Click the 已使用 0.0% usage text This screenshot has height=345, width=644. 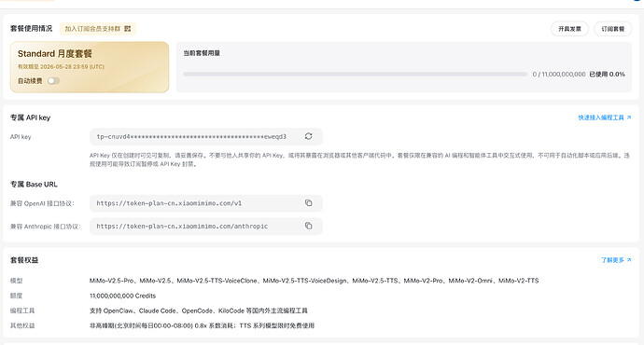(x=607, y=75)
